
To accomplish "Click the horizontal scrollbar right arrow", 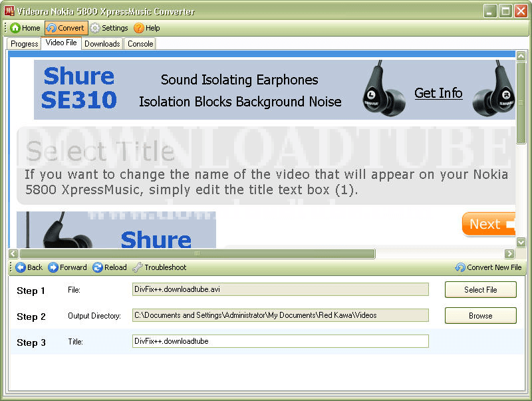I will tap(509, 253).
